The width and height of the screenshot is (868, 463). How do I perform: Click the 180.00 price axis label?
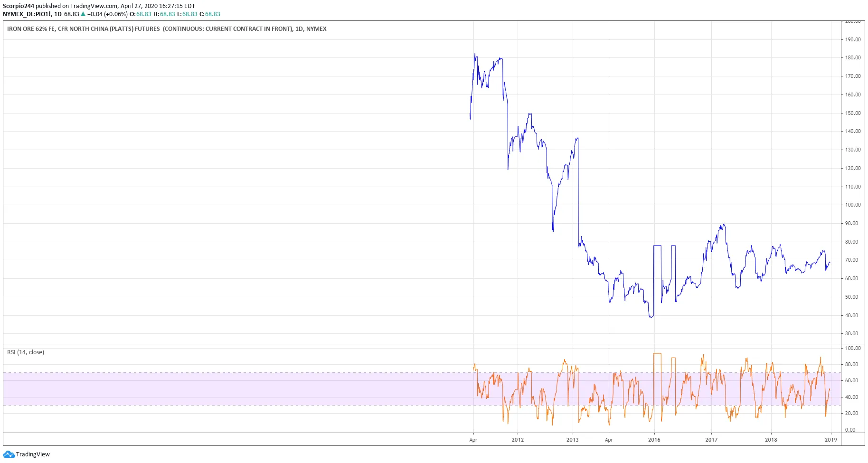[x=853, y=57]
